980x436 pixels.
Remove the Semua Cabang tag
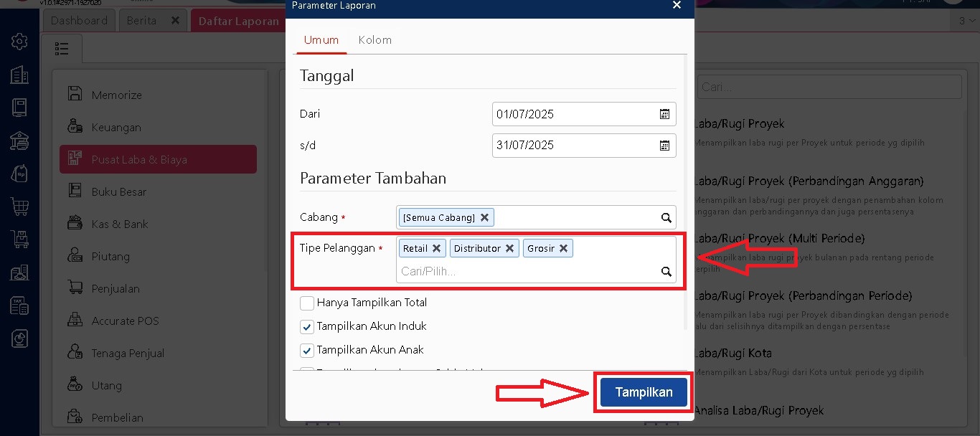485,217
